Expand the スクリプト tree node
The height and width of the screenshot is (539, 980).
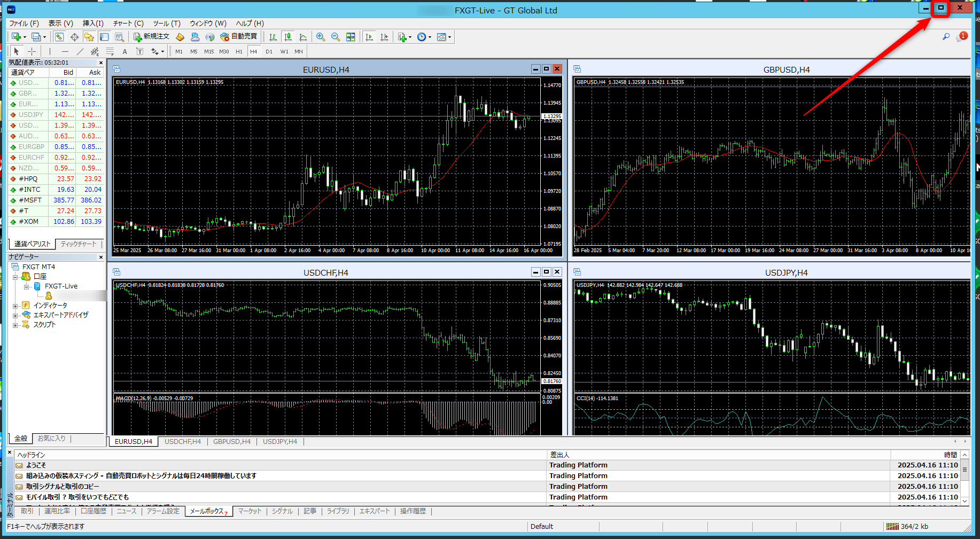(15, 325)
